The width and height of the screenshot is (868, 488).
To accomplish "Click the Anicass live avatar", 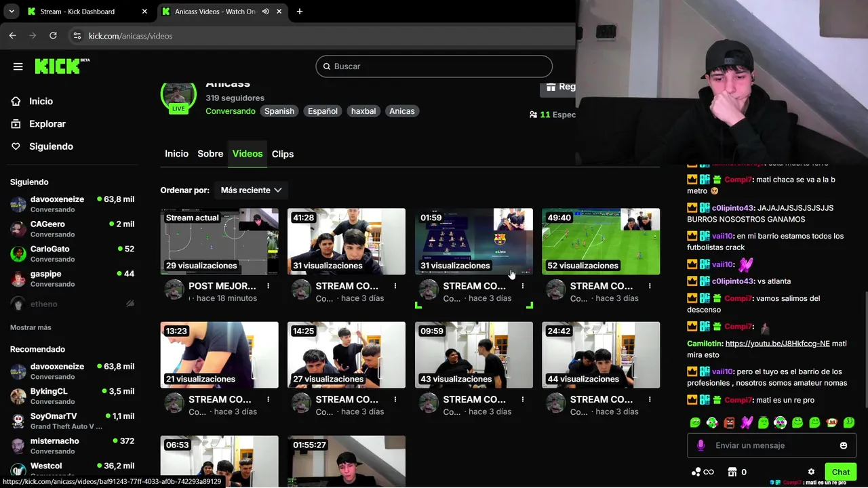I will [x=178, y=97].
